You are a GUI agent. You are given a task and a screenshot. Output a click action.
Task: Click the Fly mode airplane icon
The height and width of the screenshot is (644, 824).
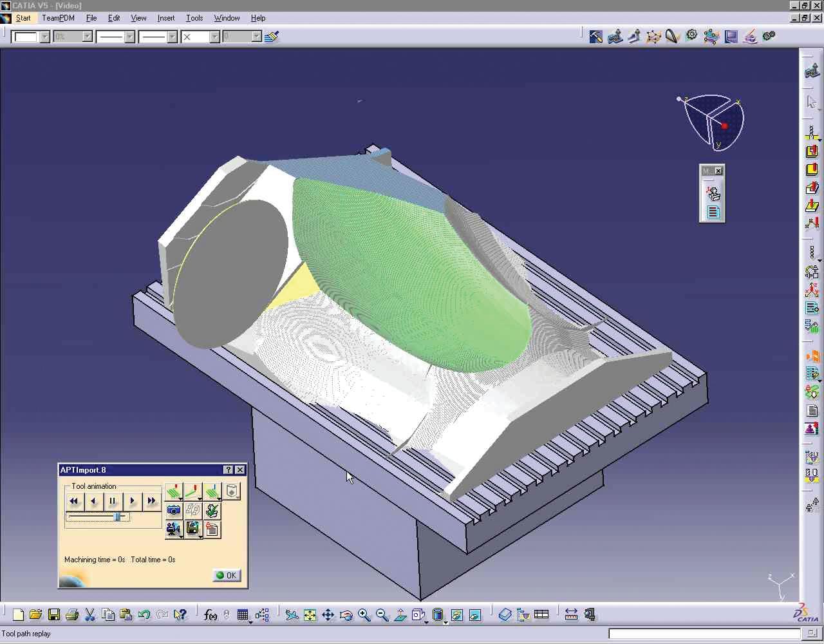tap(292, 615)
